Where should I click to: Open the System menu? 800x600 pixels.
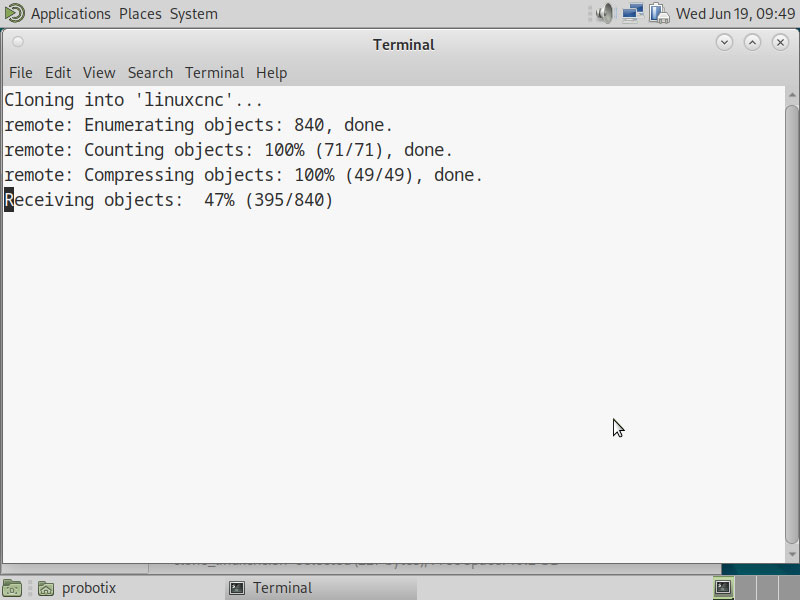tap(193, 14)
